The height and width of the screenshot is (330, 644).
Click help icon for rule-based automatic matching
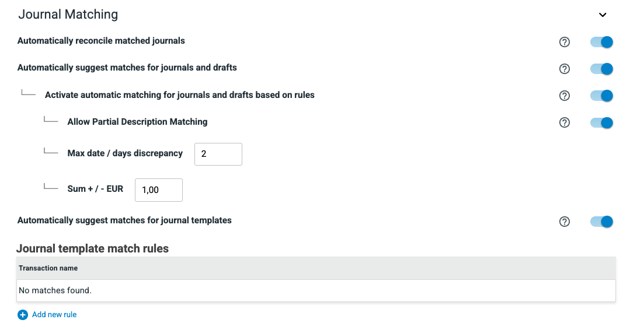tap(564, 96)
